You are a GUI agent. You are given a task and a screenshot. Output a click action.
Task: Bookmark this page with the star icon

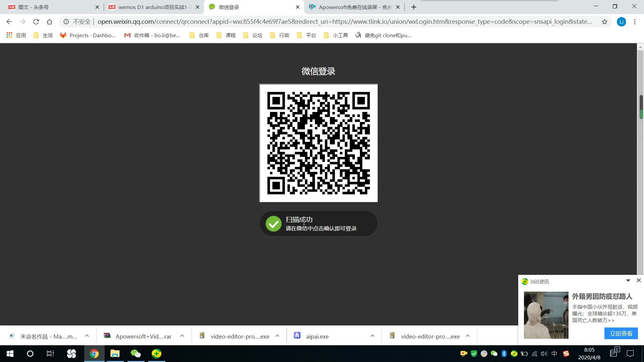click(604, 22)
